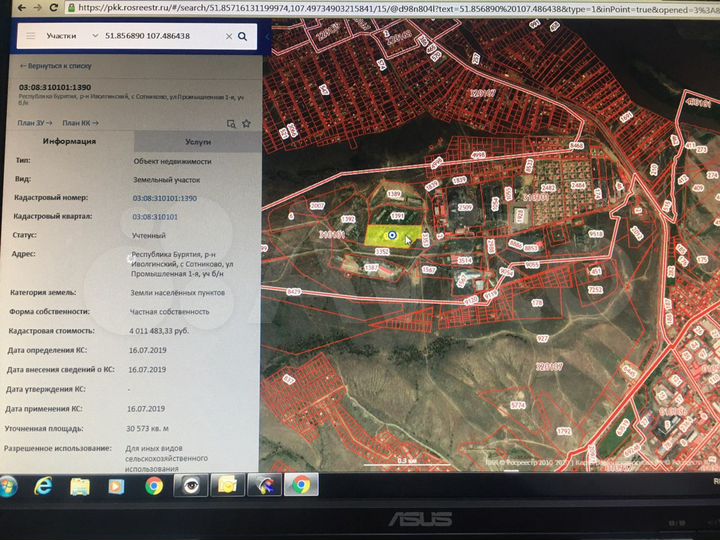Screen dimensions: 720x540
Task: Open the План КК link
Action: pyautogui.click(x=80, y=123)
